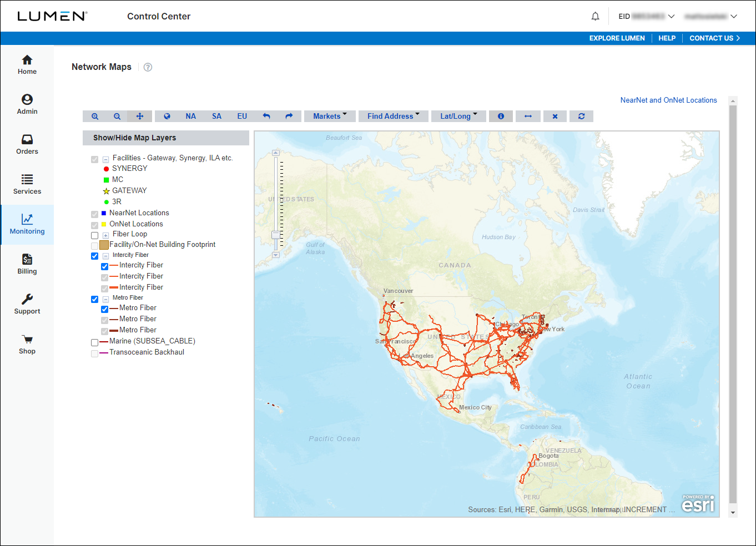Zoom to SA region
The height and width of the screenshot is (546, 756).
click(x=216, y=117)
